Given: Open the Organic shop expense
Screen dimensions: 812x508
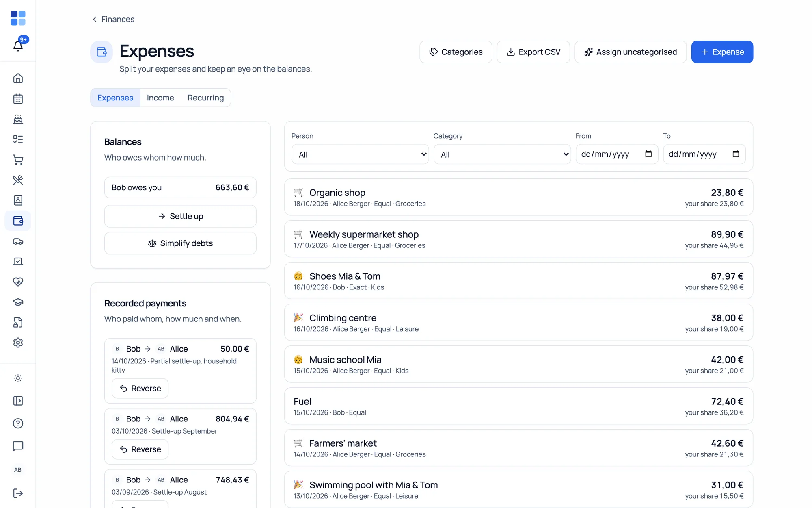Looking at the screenshot, I should tap(519, 197).
